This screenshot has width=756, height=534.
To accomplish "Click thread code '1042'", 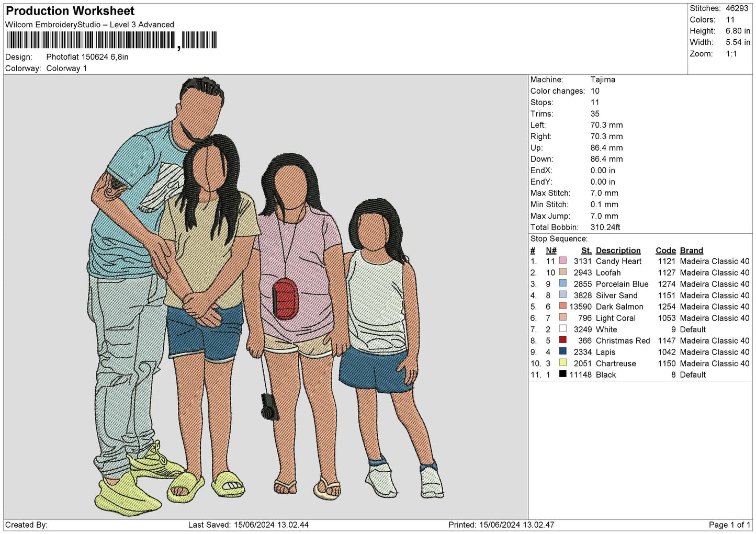I will [667, 352].
